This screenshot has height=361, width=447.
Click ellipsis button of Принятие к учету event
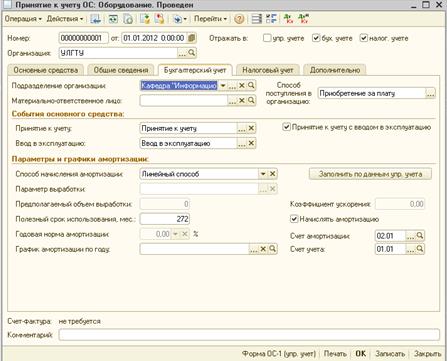click(x=242, y=128)
